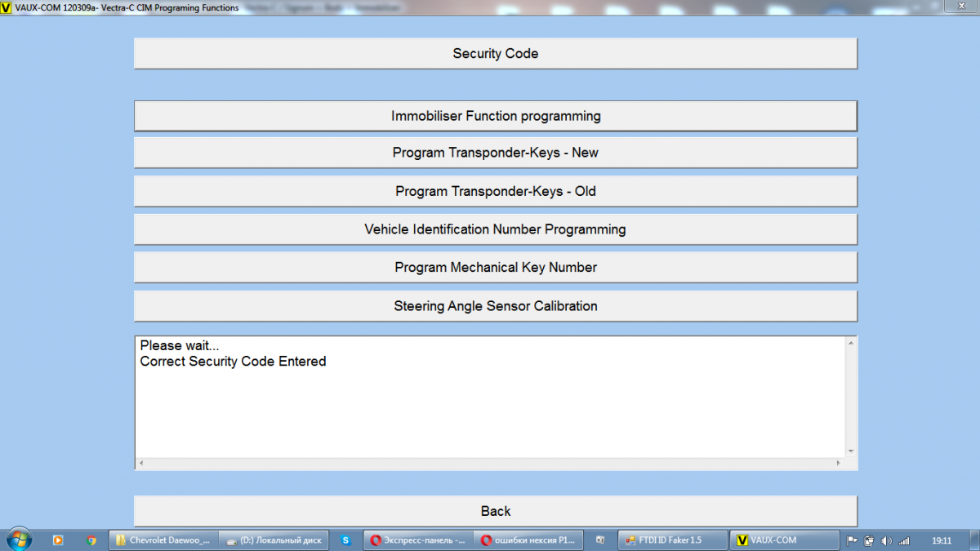Switch to the FTDI ID Faker 1.5 window

673,540
